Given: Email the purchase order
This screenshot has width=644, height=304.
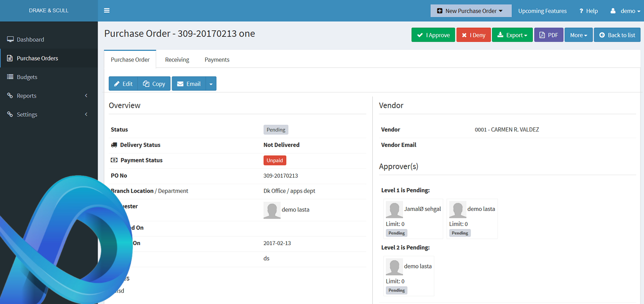Looking at the screenshot, I should [x=189, y=84].
